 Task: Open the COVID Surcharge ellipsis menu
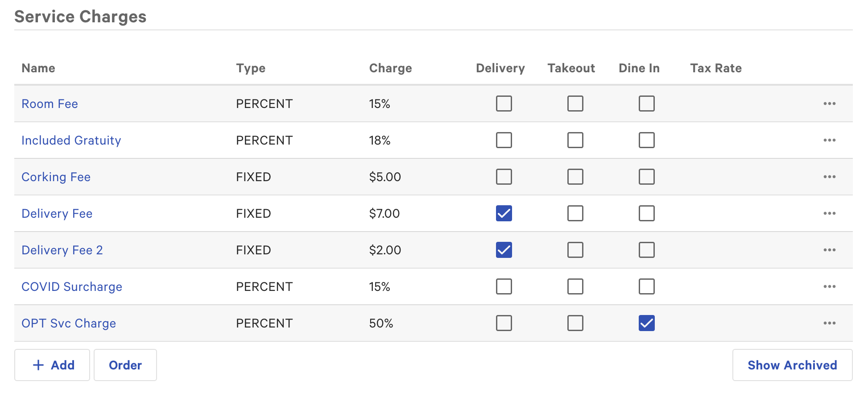[830, 286]
